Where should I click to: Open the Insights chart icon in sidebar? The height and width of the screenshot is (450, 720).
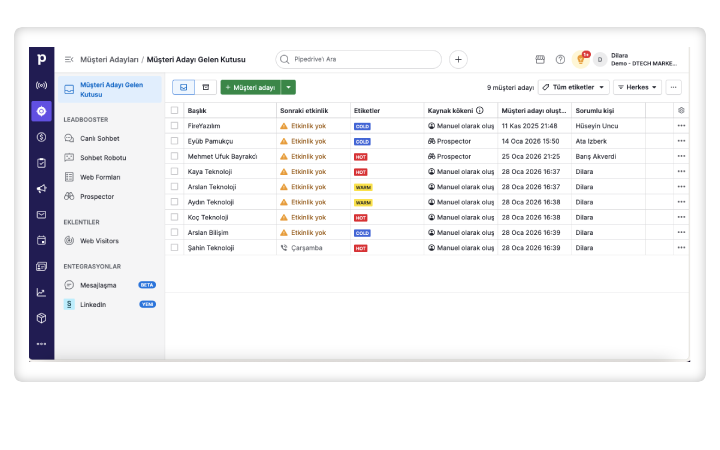coord(41,292)
